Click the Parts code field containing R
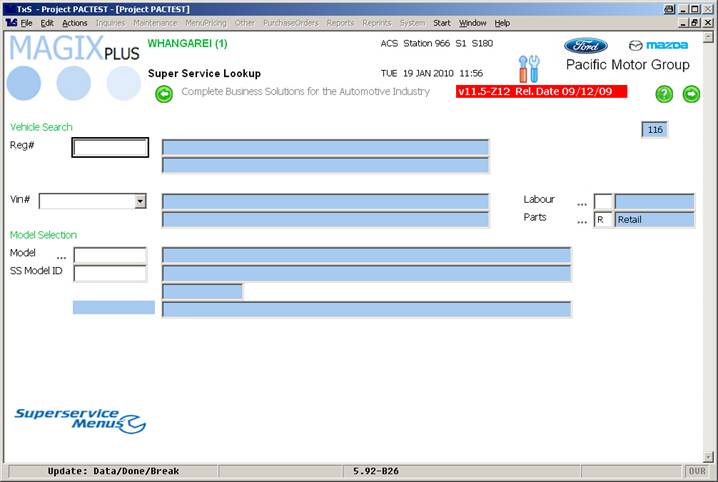Image resolution: width=718 pixels, height=482 pixels. pyautogui.click(x=603, y=220)
